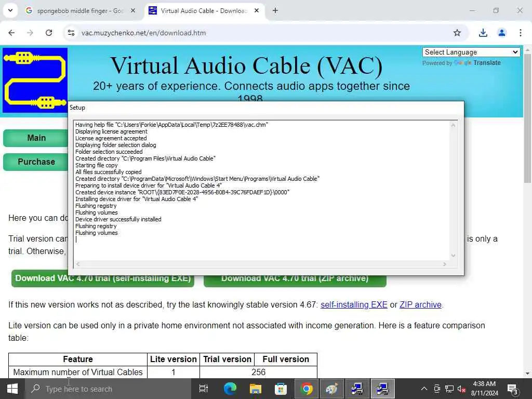Open first setup installer taskbar icon
This screenshot has width=532, height=399.
[x=357, y=389]
